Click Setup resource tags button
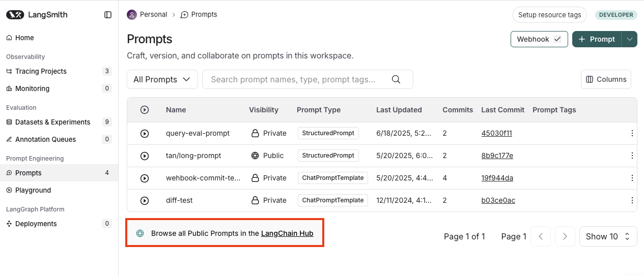 coord(549,15)
